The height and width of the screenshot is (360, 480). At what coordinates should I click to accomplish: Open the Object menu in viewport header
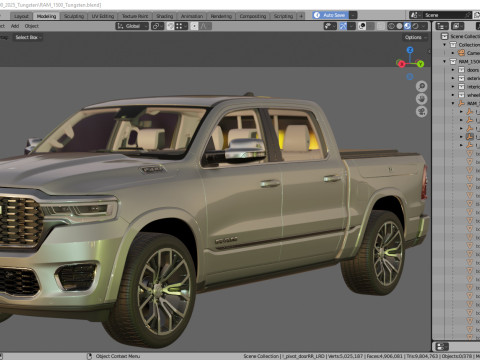coord(32,26)
